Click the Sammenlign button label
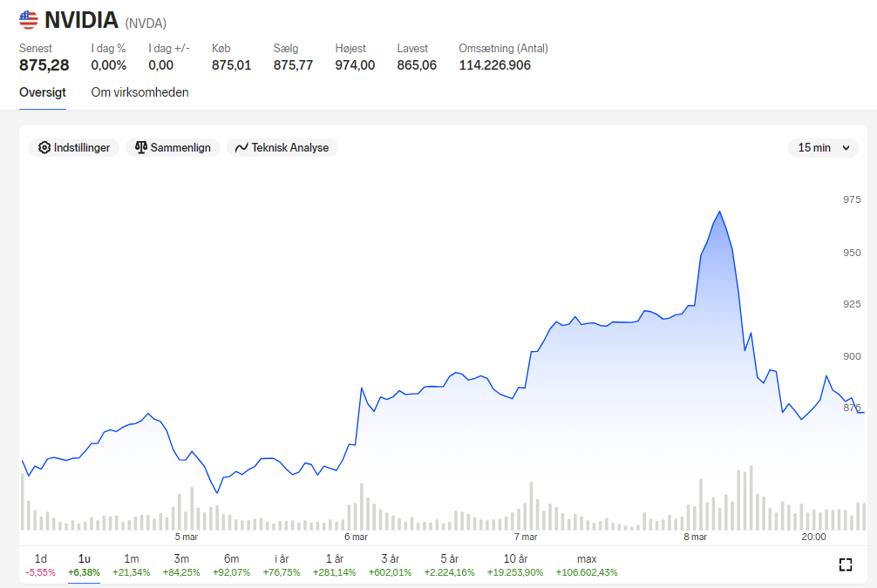 [x=180, y=147]
